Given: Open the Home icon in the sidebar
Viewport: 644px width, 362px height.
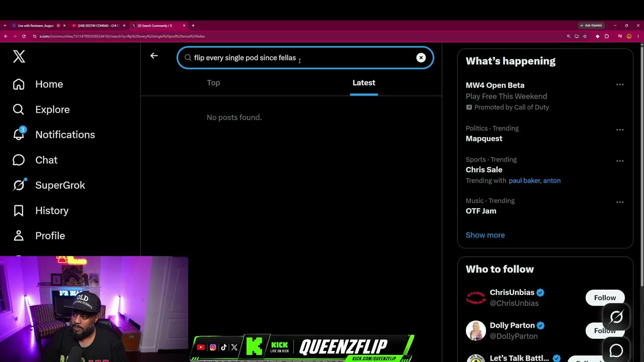Looking at the screenshot, I should tap(19, 84).
